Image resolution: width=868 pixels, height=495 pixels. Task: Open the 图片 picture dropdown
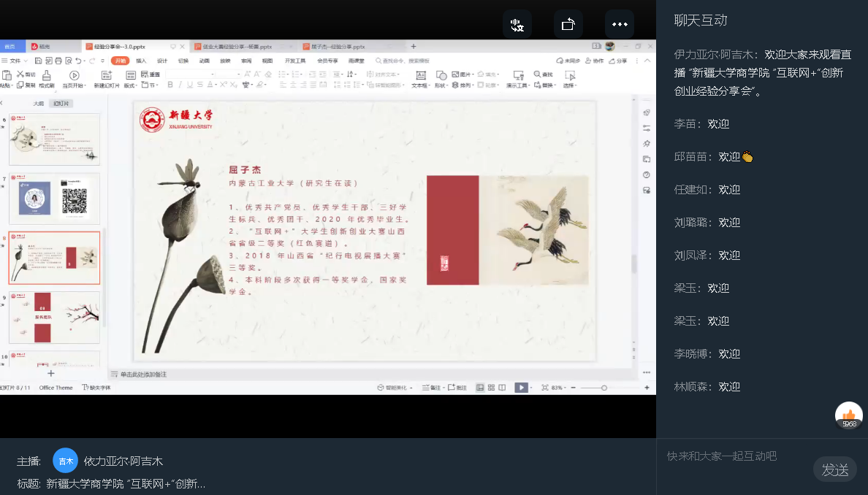click(x=462, y=74)
